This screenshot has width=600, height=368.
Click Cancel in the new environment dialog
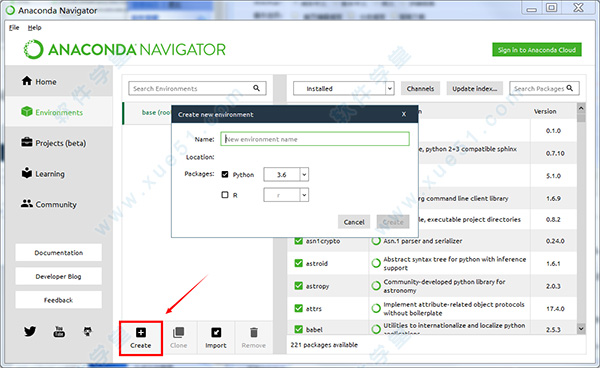pyautogui.click(x=354, y=222)
